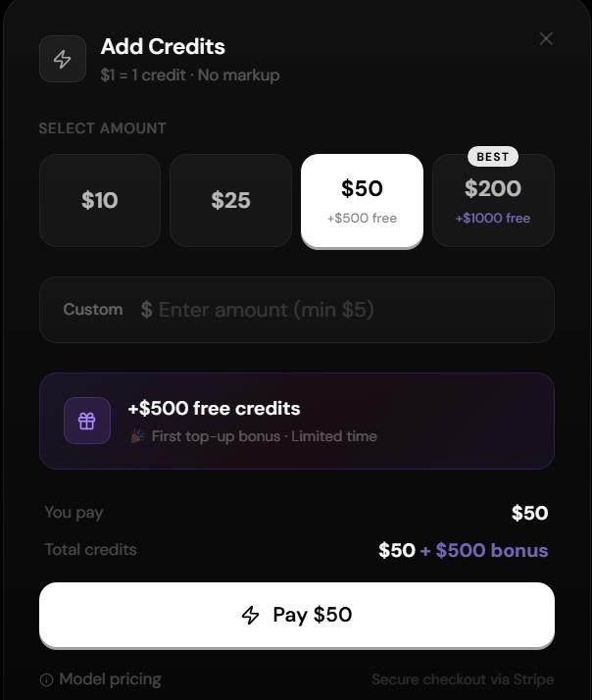
Task: Click Secure checkout via Stripe text
Action: 463,679
